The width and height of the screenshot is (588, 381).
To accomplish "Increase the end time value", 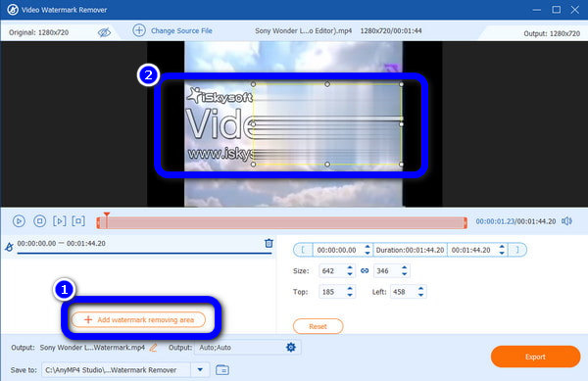I will 502,247.
